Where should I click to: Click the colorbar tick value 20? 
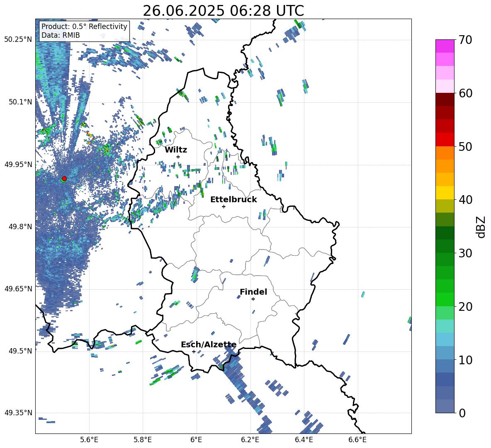tap(465, 307)
